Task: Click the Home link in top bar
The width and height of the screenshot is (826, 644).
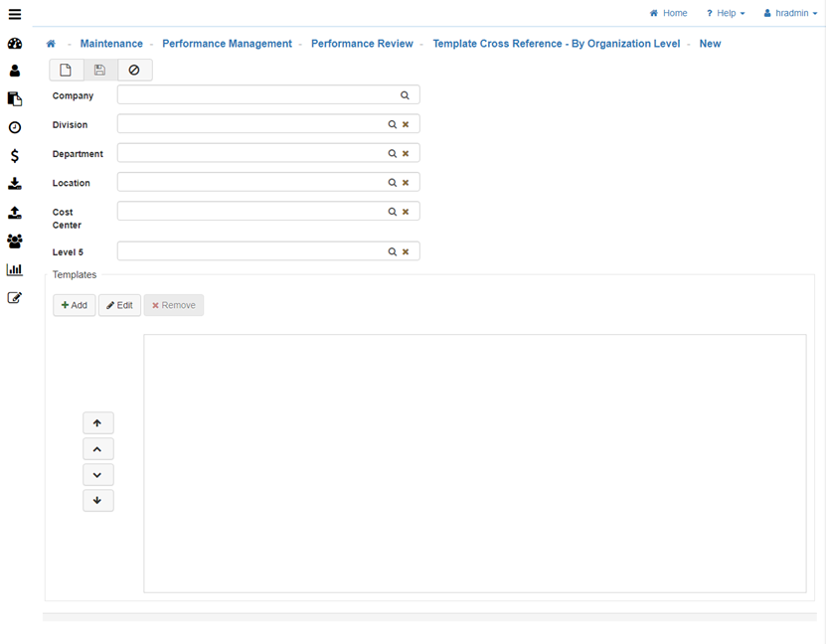Action: tap(668, 13)
